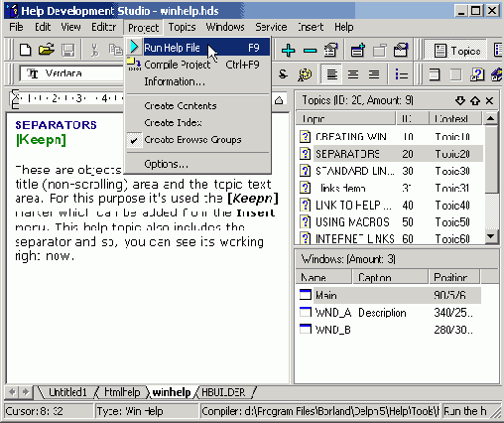Click the Caption column header

pyautogui.click(x=390, y=277)
